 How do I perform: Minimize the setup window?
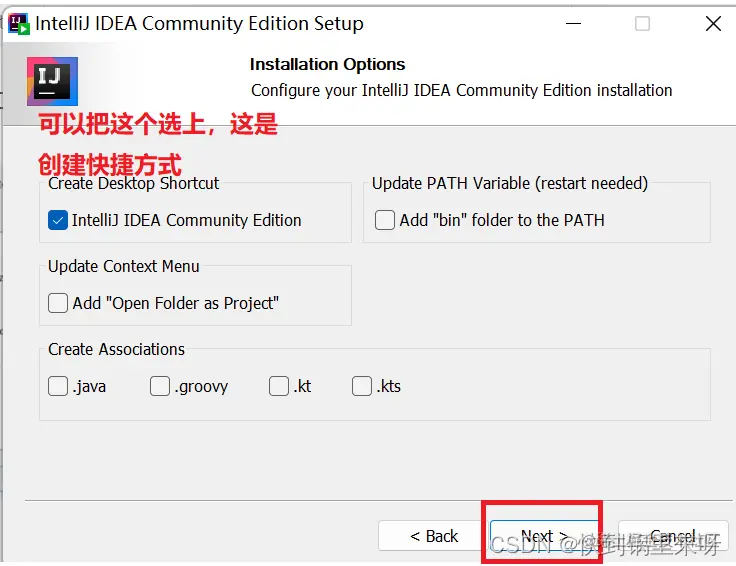point(573,23)
